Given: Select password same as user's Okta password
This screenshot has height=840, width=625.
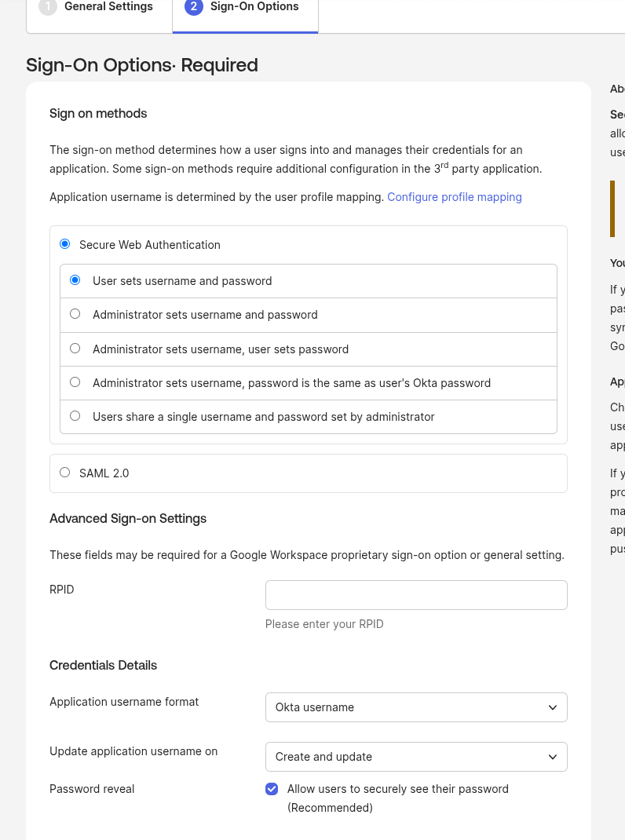Looking at the screenshot, I should click(x=75, y=382).
